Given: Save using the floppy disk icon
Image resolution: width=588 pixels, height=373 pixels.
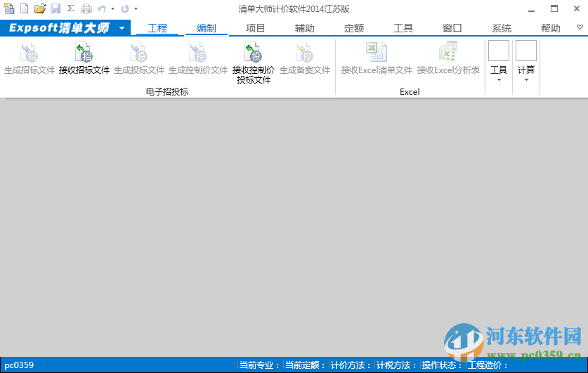Looking at the screenshot, I should (x=55, y=8).
